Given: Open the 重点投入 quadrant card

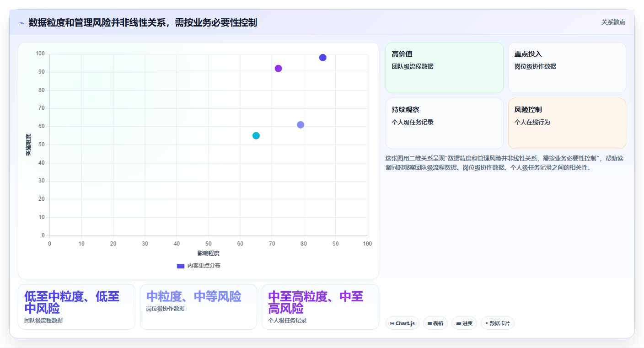Looking at the screenshot, I should click(567, 68).
